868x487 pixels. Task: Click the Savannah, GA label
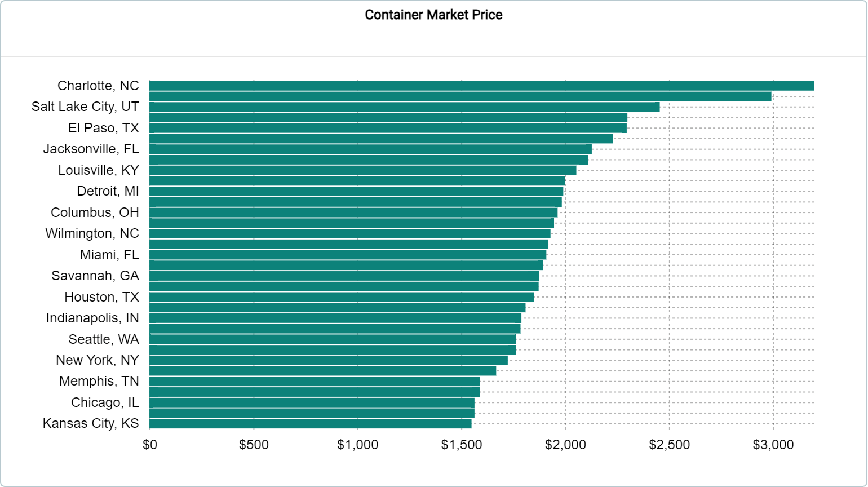point(95,276)
